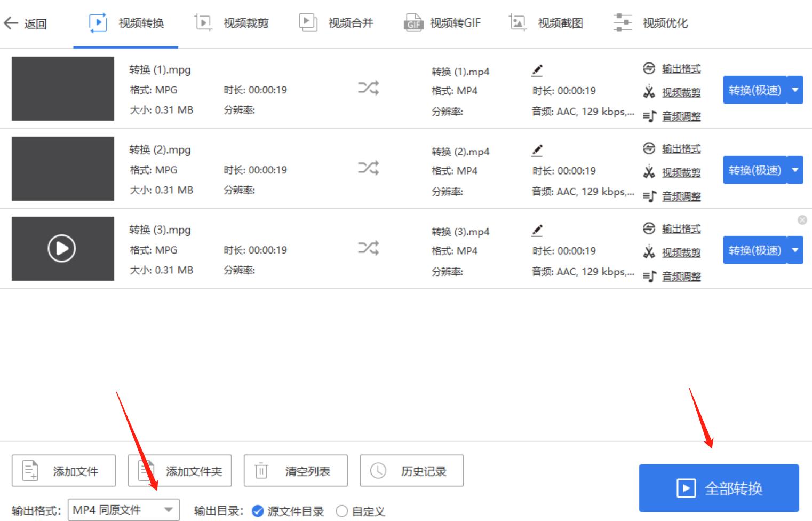Expand the 转换(极速) dropdown on the first row

(x=794, y=89)
